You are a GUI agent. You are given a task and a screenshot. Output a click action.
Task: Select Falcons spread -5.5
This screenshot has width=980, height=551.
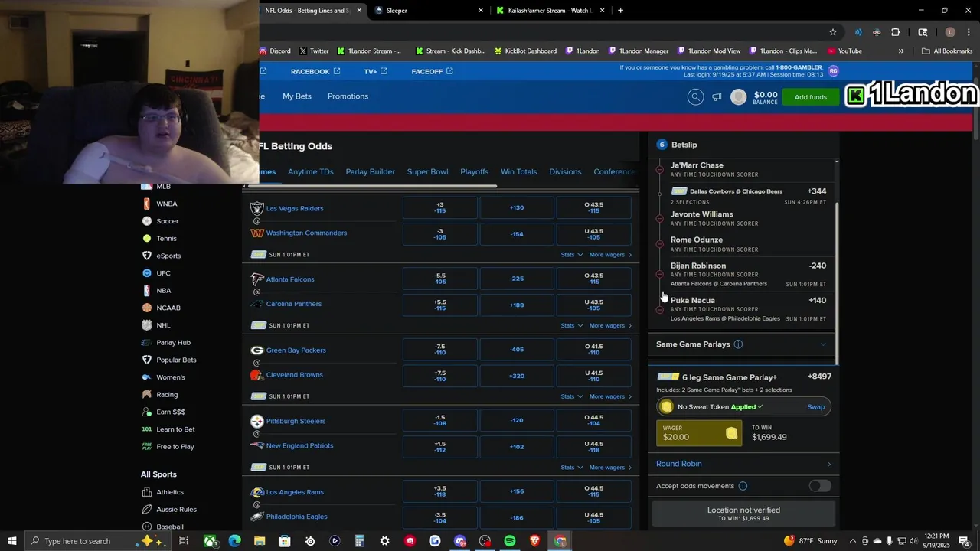tap(440, 279)
